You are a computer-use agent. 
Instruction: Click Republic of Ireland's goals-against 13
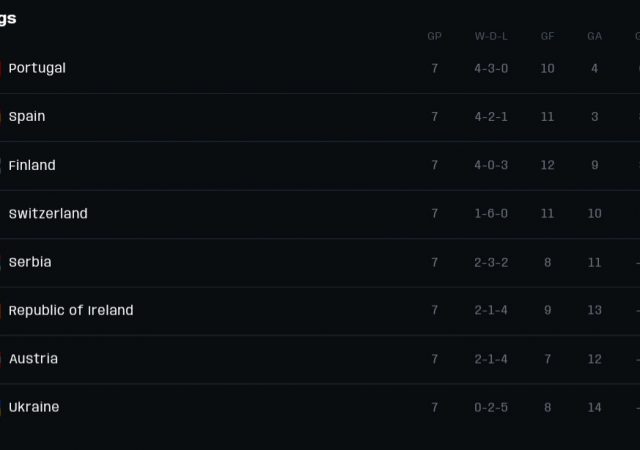click(595, 311)
